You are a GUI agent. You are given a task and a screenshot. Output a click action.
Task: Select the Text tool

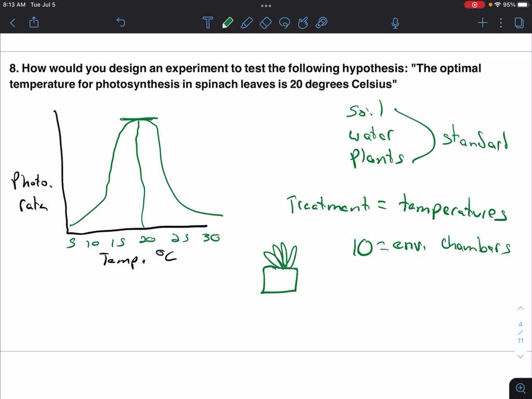click(207, 22)
